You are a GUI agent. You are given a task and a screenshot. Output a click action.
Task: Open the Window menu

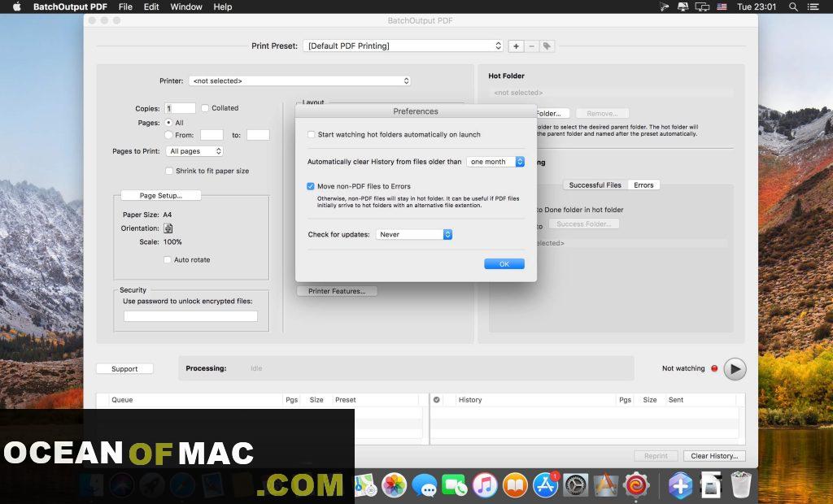[x=186, y=7]
